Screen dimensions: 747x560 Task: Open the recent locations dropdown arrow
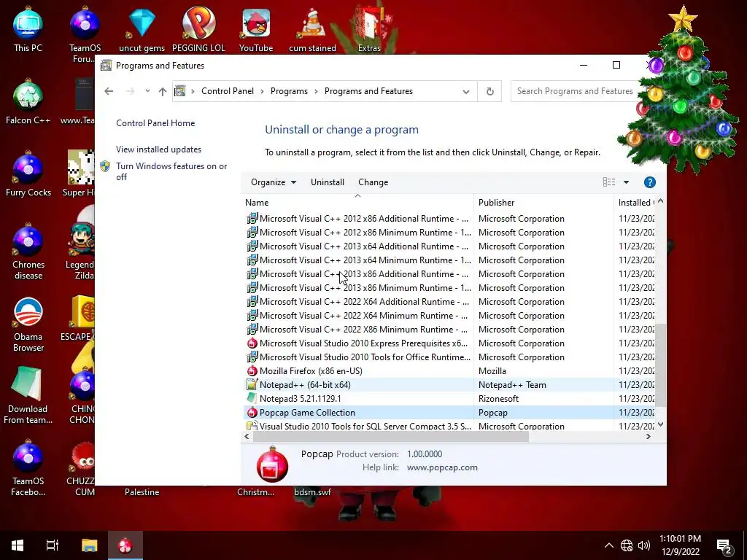point(147,91)
